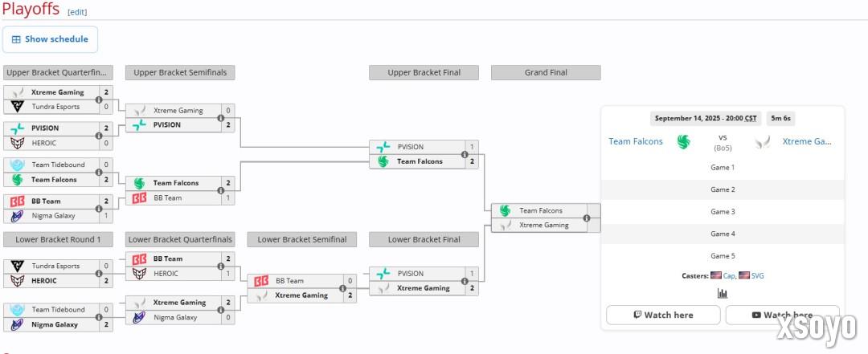Click Nigma Galaxy name in Lower Bracket Round 1

pyautogui.click(x=55, y=324)
